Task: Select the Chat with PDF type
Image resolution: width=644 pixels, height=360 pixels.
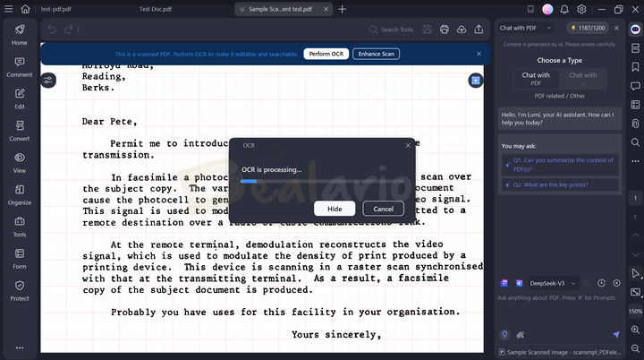Action: click(x=536, y=79)
